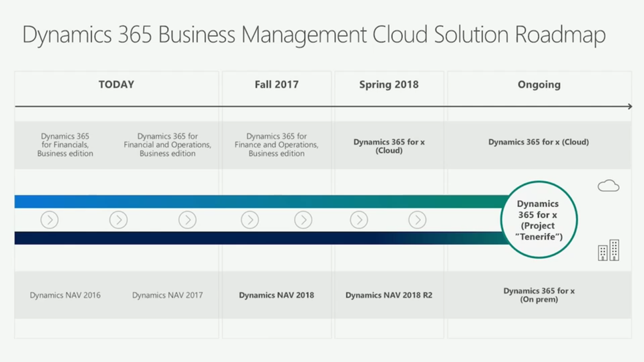
Task: Click the office buildings icon
Action: coord(609,250)
